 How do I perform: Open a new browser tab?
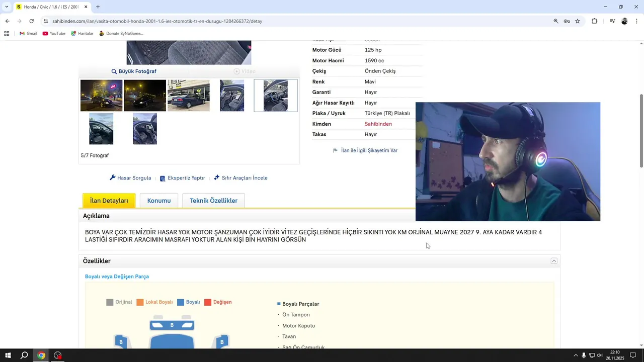tap(98, 7)
